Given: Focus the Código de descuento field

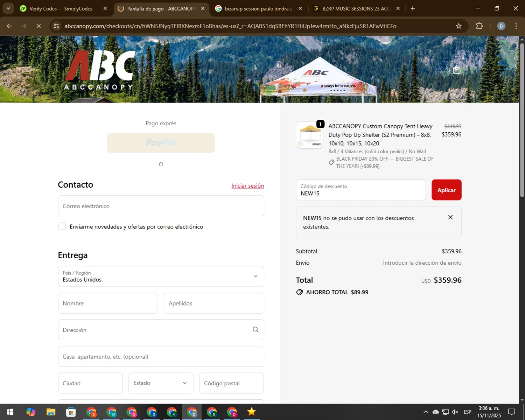Looking at the screenshot, I should (x=361, y=190).
